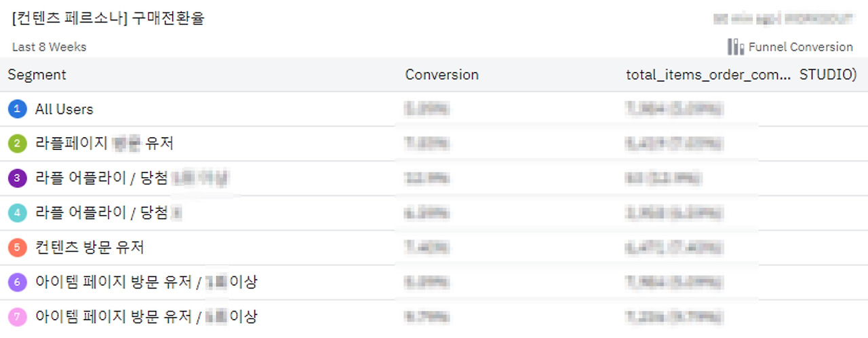
Task: Click the violet segment 6 badge
Action: tap(18, 282)
